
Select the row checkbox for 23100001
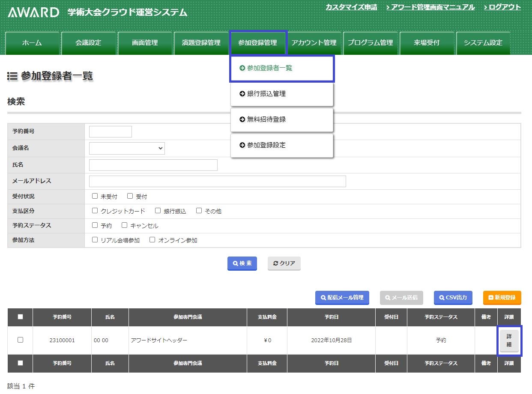[x=20, y=340]
